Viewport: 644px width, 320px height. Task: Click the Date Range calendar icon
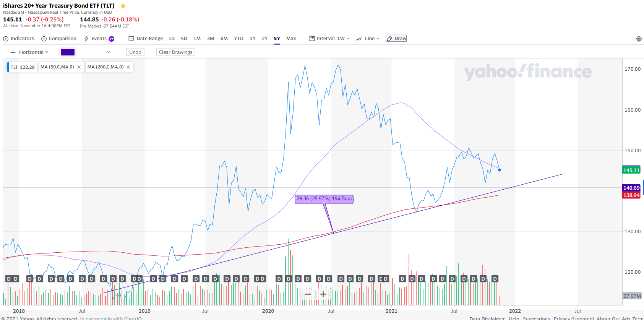click(x=131, y=39)
